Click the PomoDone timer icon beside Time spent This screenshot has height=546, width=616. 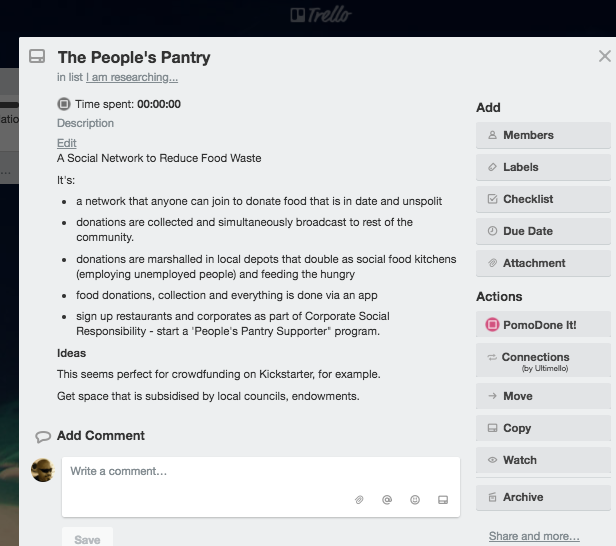pos(64,104)
